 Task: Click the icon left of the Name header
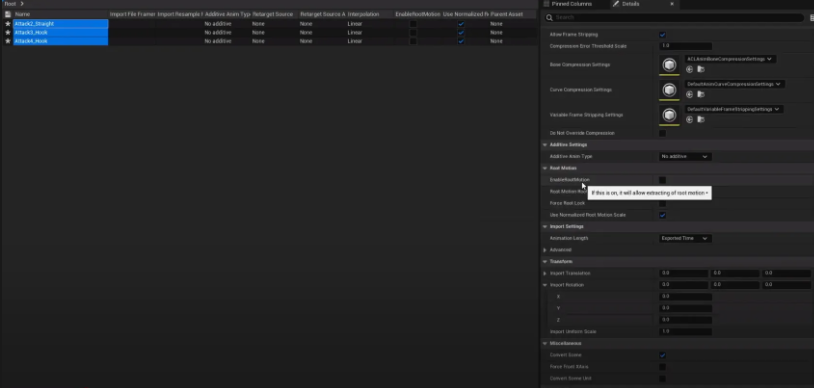pos(7,15)
